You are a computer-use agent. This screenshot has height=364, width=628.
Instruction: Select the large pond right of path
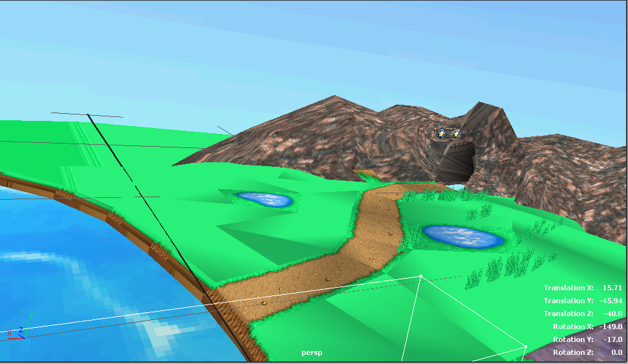[462, 237]
